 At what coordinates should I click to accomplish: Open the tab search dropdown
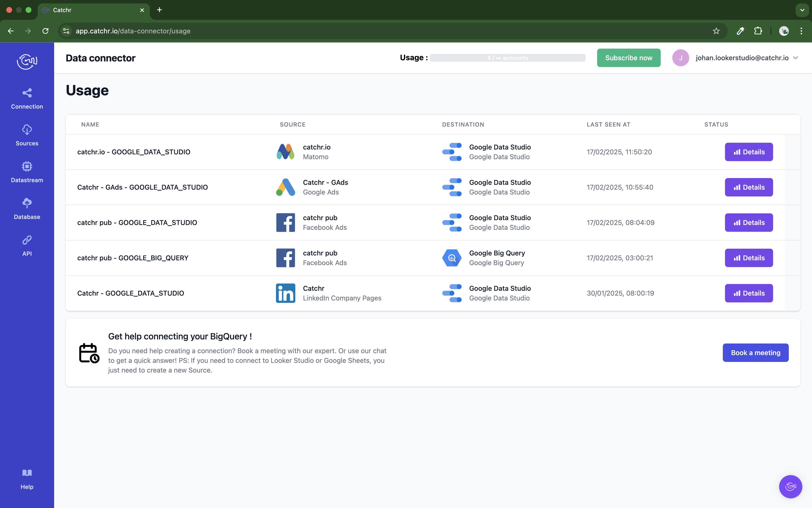[802, 10]
